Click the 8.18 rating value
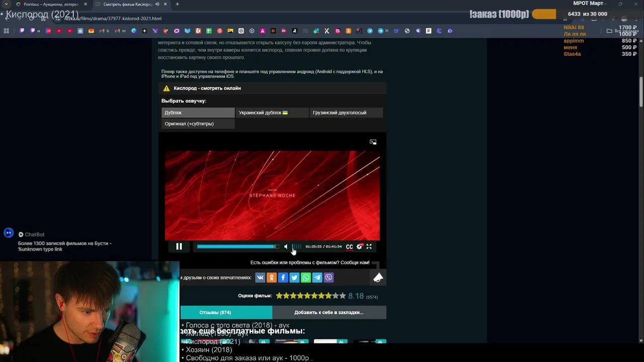The height and width of the screenshot is (362, 644). (356, 296)
